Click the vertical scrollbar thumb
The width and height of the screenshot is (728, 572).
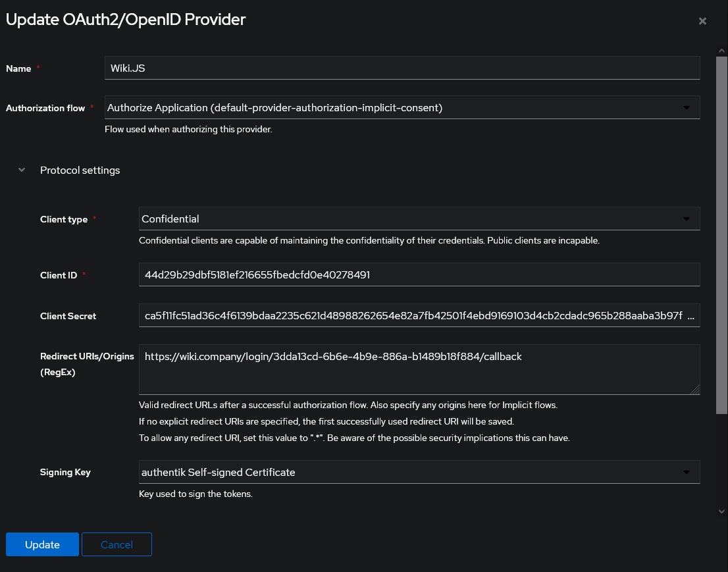coord(721,230)
